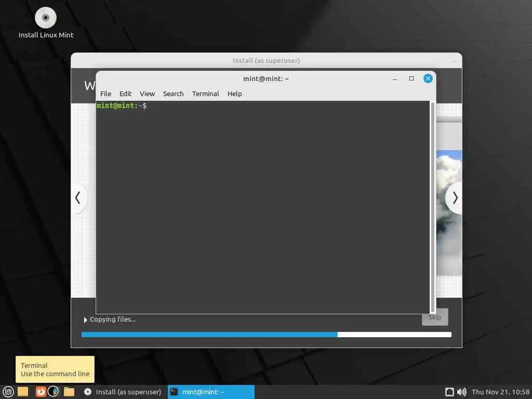Image resolution: width=532 pixels, height=399 pixels.
Task: Open the Help menu in terminal
Action: [234, 94]
